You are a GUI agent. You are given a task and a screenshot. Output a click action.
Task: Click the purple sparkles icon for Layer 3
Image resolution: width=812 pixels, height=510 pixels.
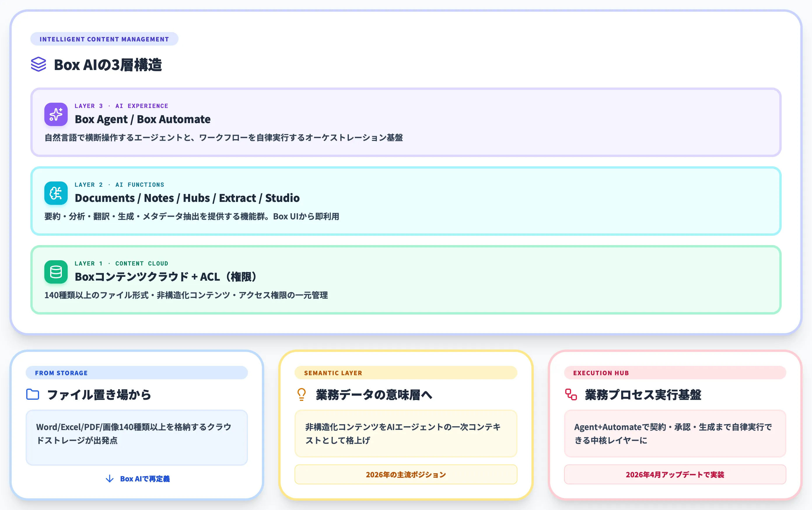click(56, 114)
